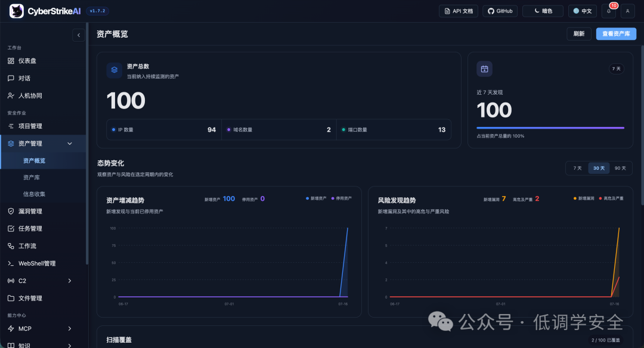Click the 刷新 refresh button
Screen dimensions: 644x348
click(x=578, y=33)
